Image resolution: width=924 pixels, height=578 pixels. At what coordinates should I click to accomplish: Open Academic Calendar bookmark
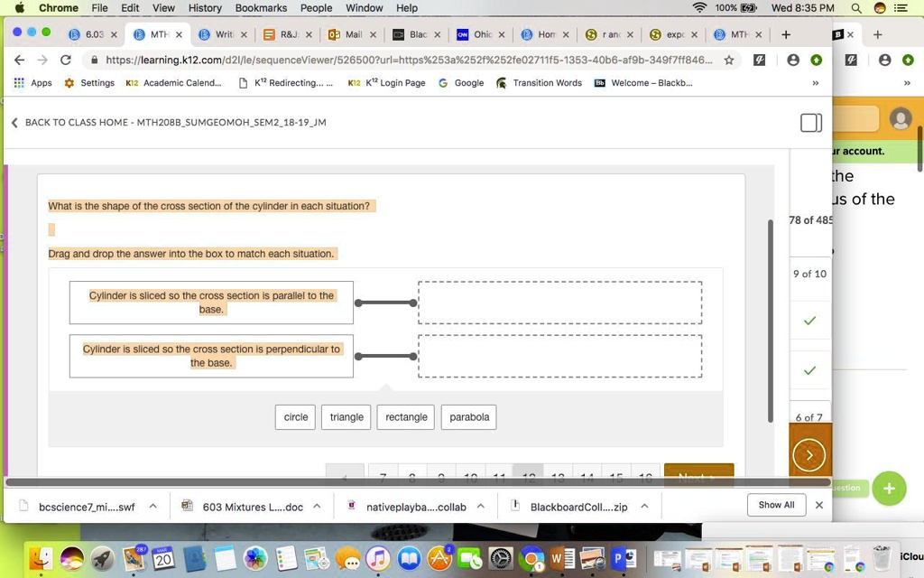click(174, 82)
